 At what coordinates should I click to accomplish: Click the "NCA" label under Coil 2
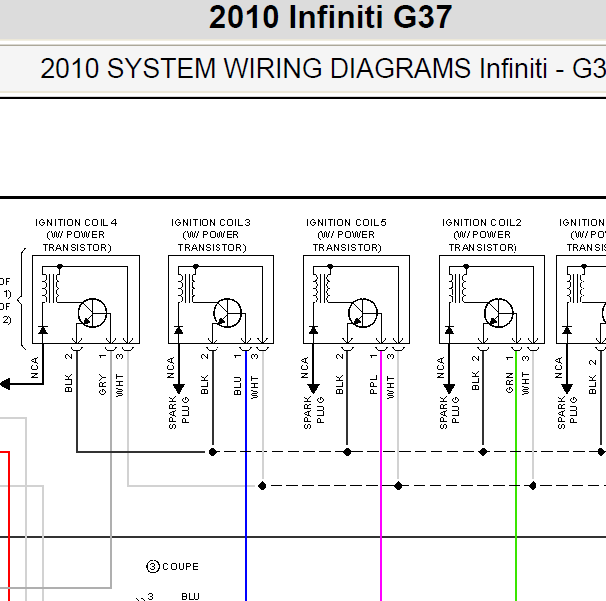441,368
